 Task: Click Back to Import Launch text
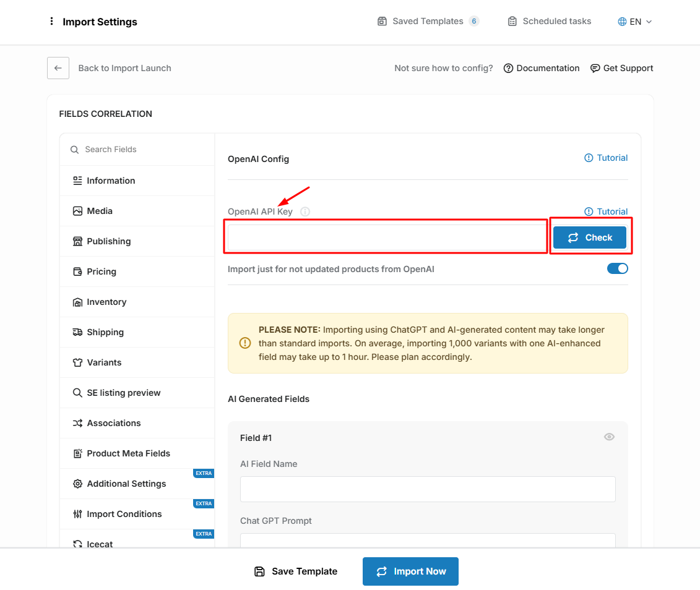point(124,68)
